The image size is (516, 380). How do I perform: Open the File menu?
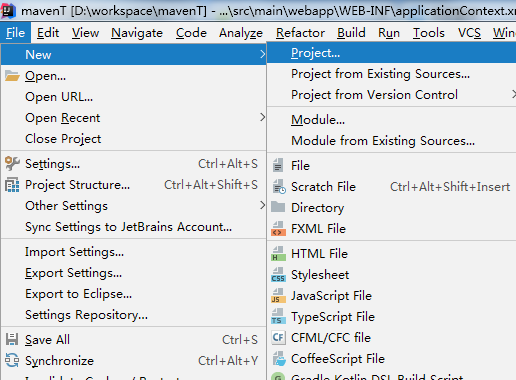(15, 33)
